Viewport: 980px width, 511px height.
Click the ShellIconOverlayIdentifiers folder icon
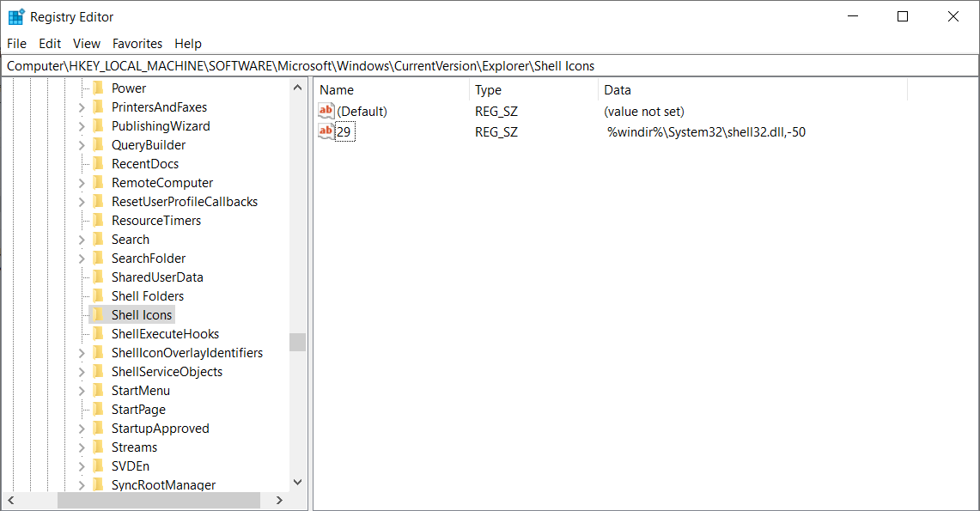pyautogui.click(x=98, y=352)
